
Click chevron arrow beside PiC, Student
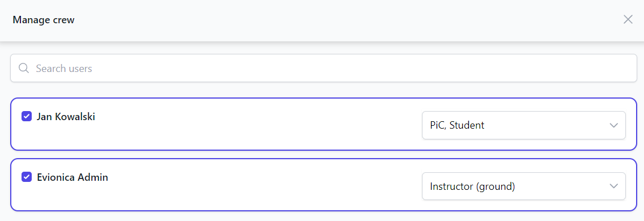613,125
